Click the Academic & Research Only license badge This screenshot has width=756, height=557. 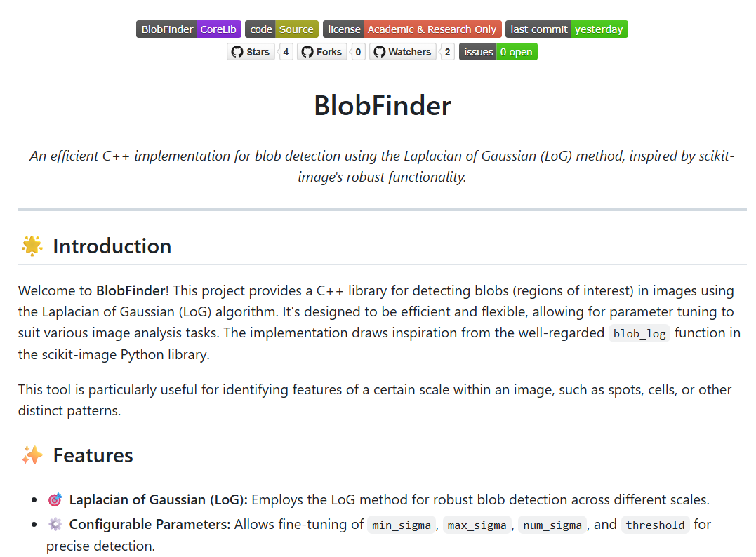click(x=412, y=29)
